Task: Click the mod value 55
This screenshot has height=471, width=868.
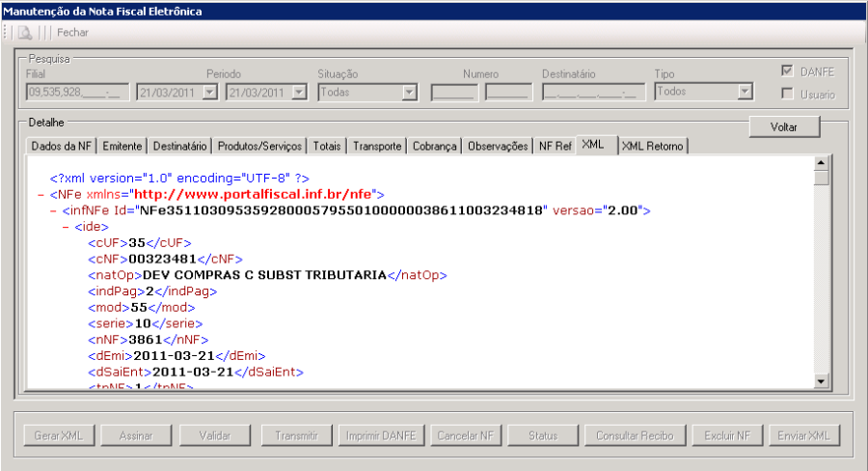Action: 139,308
